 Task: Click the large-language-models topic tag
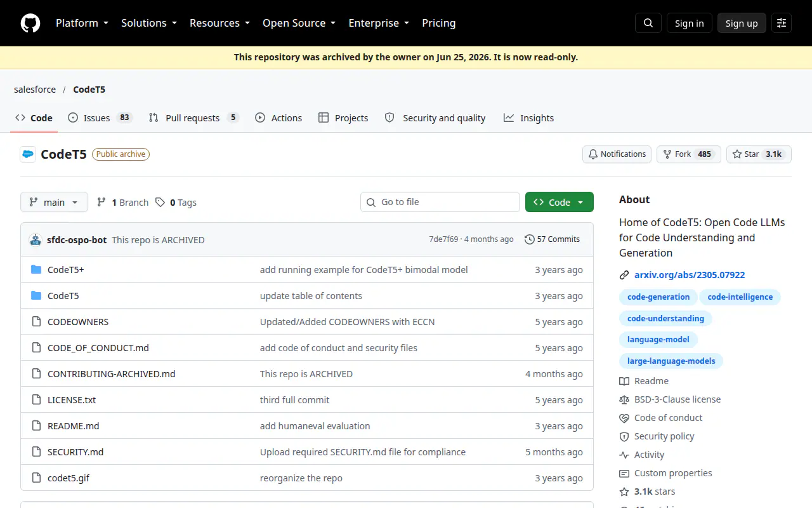[671, 361]
